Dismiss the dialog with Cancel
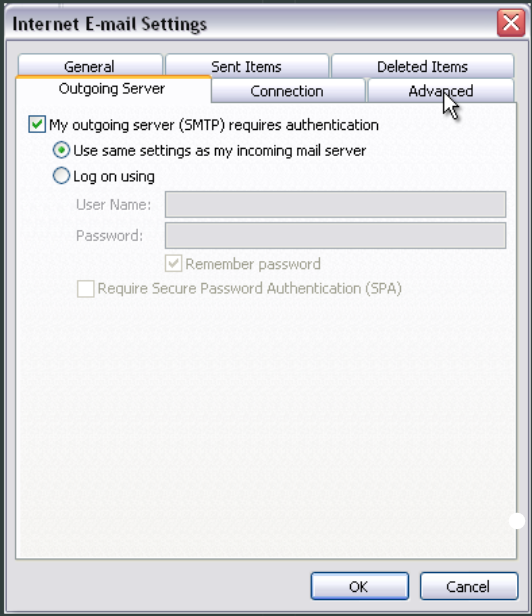The image size is (532, 616). click(x=468, y=586)
